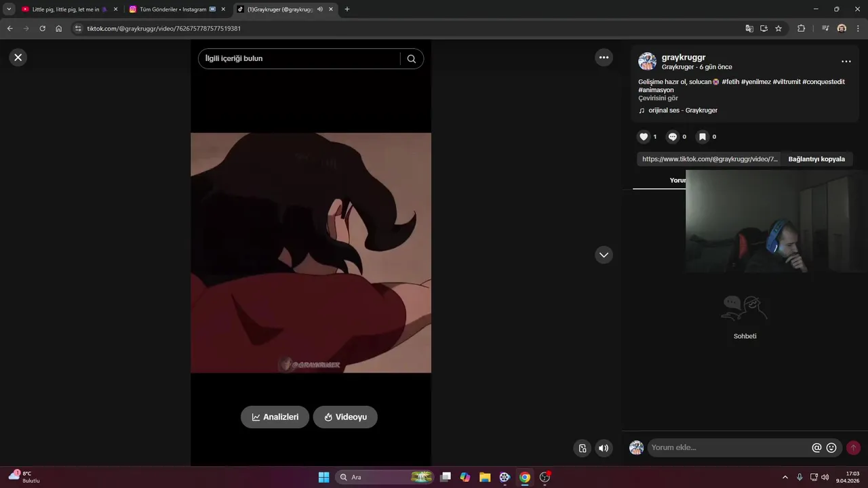View site information icon in address bar
The image size is (868, 488).
pos(78,28)
